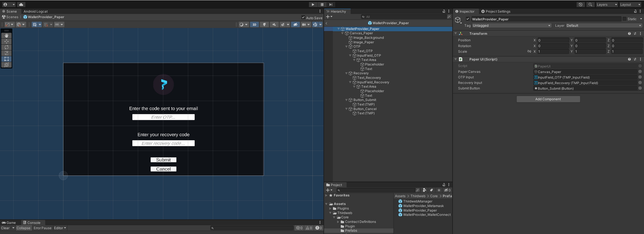The width and height of the screenshot is (644, 234).
Task: Open the Undo History icon
Action: tap(580, 5)
